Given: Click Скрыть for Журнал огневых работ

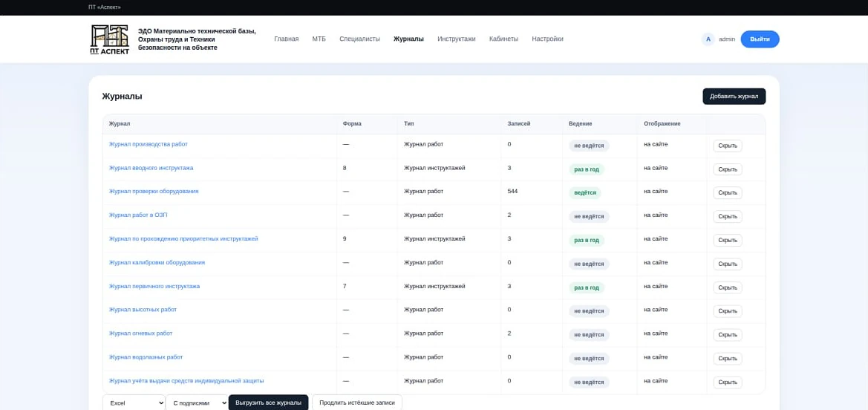Looking at the screenshot, I should tap(728, 335).
